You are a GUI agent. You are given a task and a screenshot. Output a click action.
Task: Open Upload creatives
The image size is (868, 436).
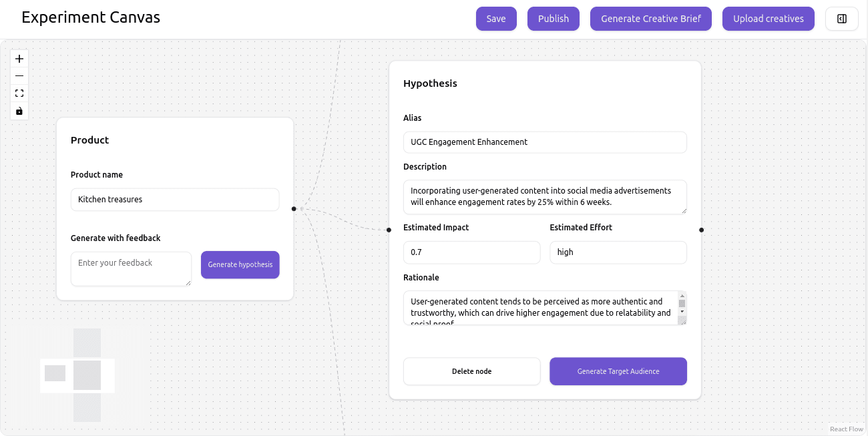[x=768, y=19]
